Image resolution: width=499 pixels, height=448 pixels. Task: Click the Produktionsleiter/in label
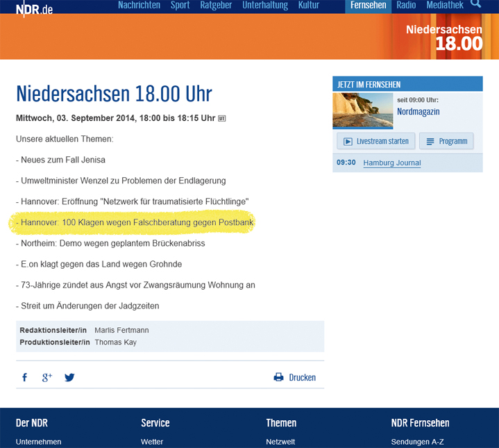pyautogui.click(x=55, y=342)
